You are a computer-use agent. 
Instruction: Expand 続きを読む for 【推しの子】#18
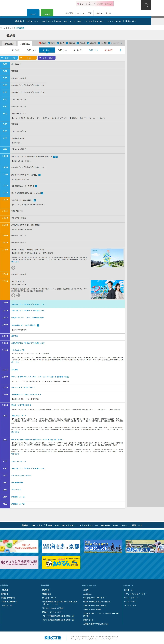[15, 432]
